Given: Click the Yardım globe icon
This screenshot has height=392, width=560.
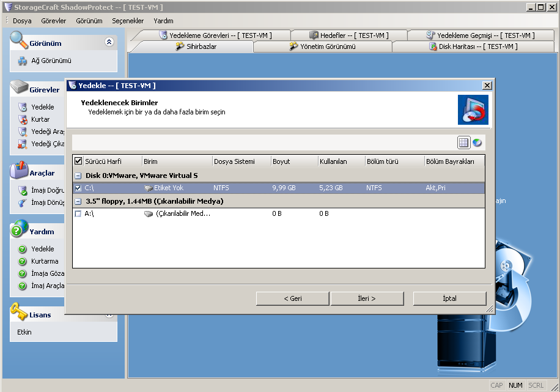Looking at the screenshot, I should [19, 229].
